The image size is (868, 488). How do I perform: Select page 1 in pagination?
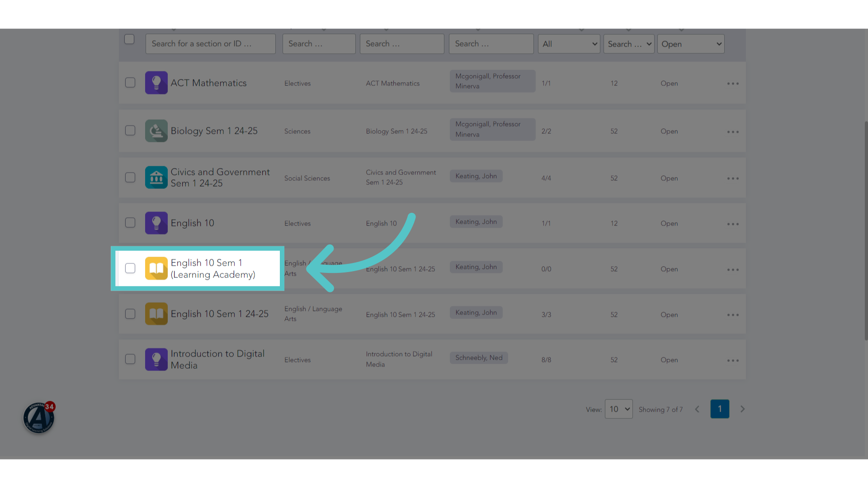[720, 409]
